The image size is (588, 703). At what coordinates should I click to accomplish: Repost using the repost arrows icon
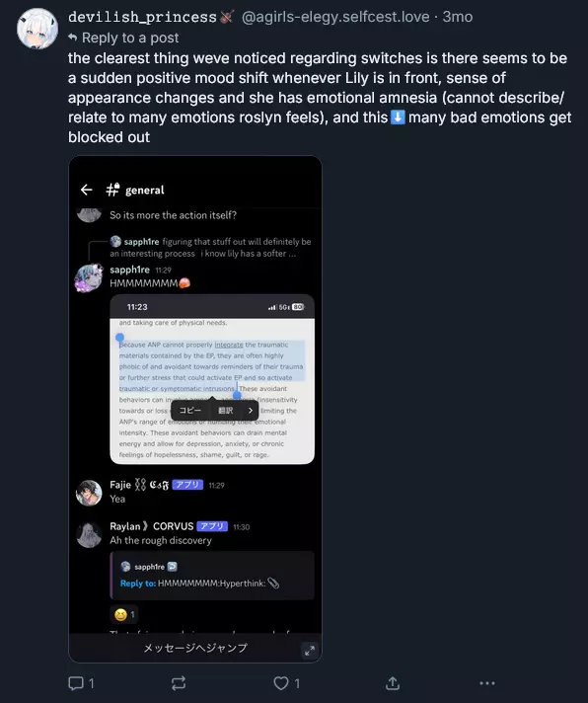[179, 683]
